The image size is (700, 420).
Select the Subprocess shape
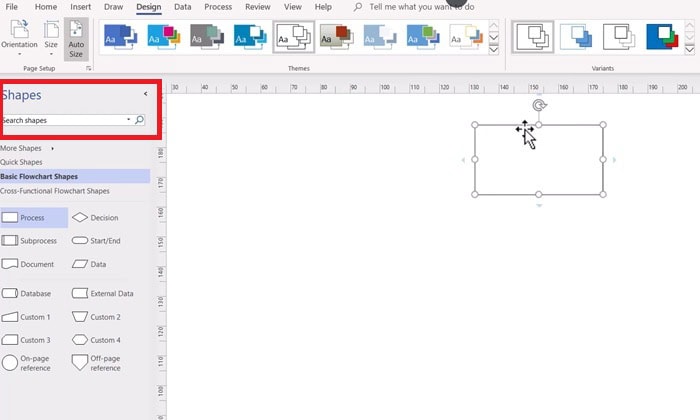[x=29, y=241]
